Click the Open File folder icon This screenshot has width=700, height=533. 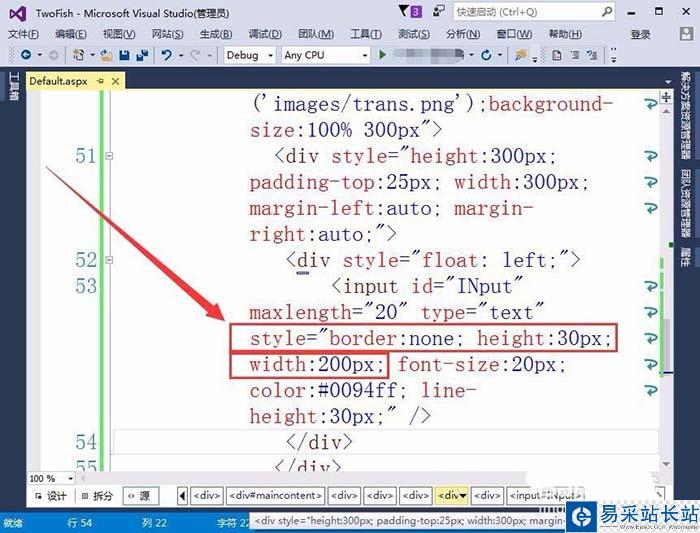click(x=106, y=55)
